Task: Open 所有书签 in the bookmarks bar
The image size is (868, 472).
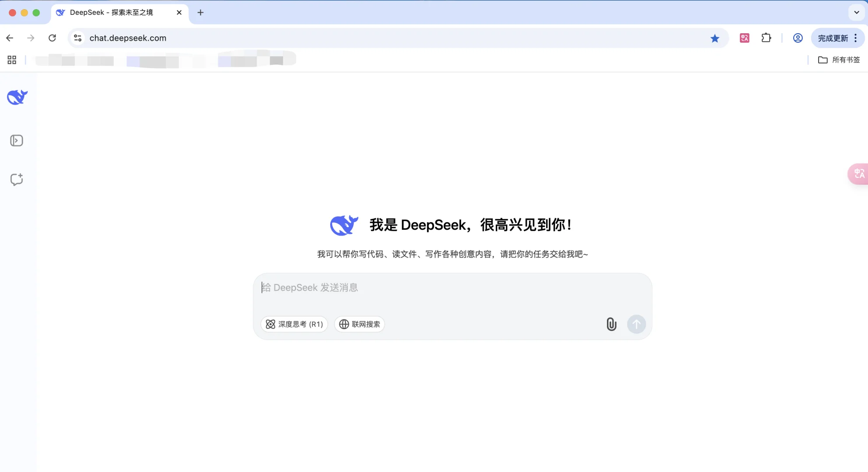Action: (840, 60)
